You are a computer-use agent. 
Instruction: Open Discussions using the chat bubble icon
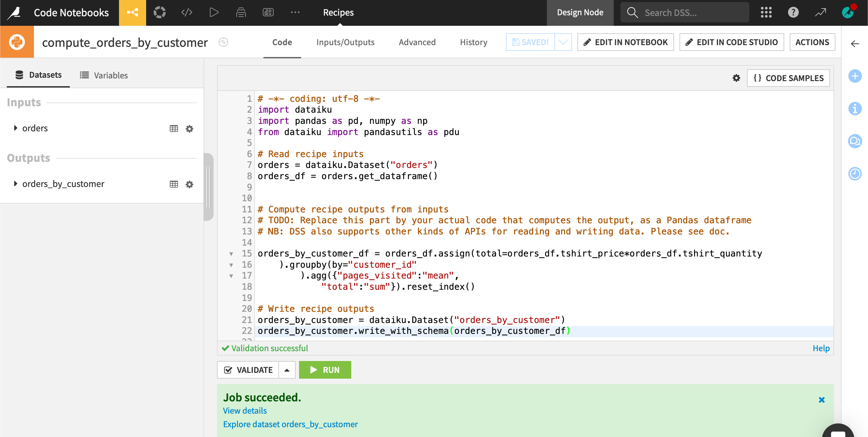(x=855, y=141)
